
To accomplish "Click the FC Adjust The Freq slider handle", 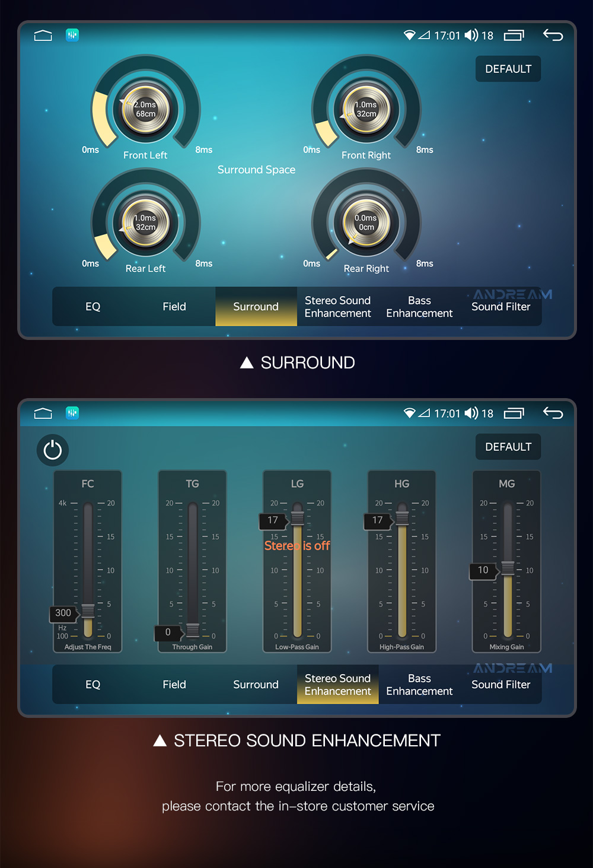I will (88, 611).
